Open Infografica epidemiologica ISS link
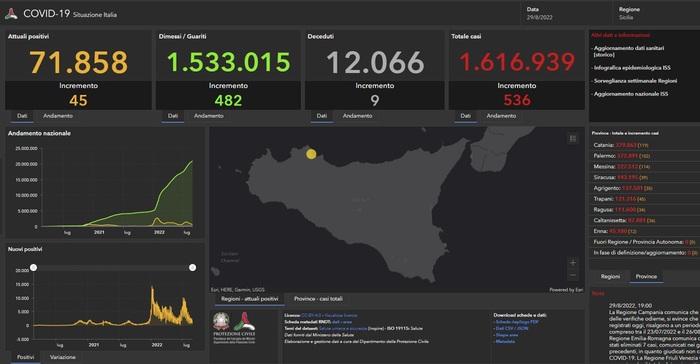The height and width of the screenshot is (364, 700). 632,68
